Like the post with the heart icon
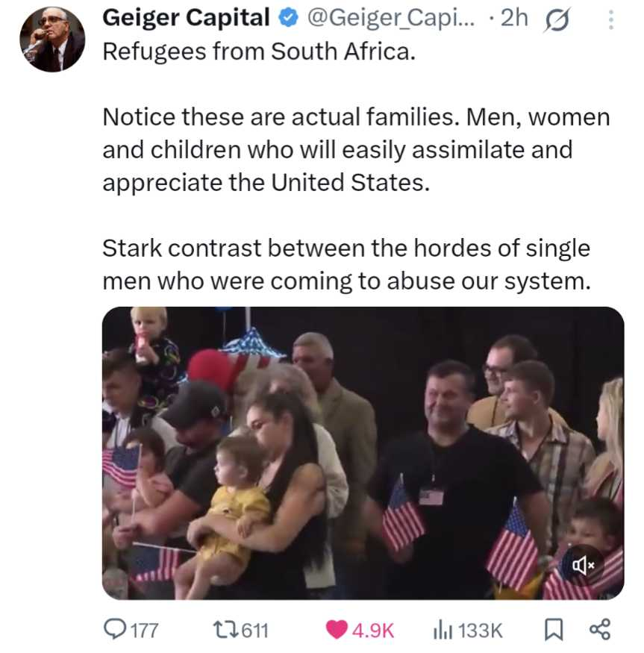Image resolution: width=644 pixels, height=653 pixels. tap(337, 629)
